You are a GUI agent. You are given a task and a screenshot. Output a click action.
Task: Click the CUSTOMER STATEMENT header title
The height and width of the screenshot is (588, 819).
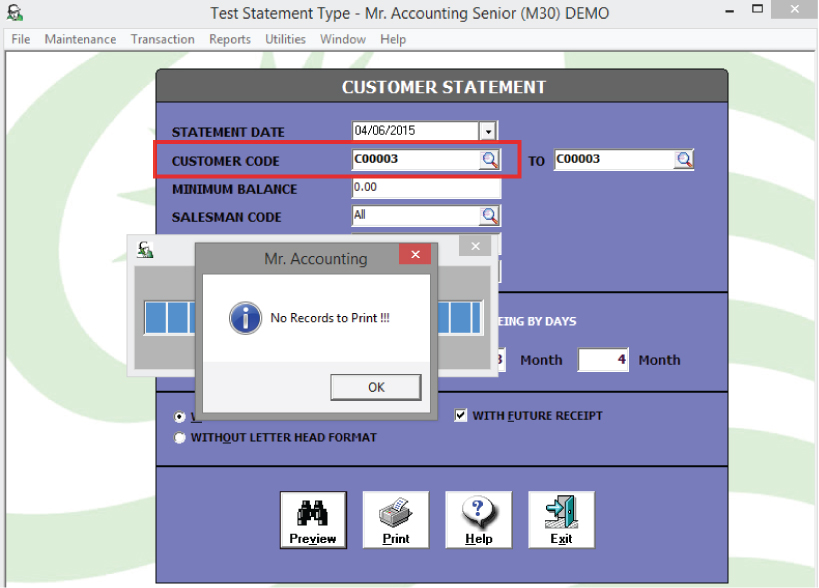(443, 87)
